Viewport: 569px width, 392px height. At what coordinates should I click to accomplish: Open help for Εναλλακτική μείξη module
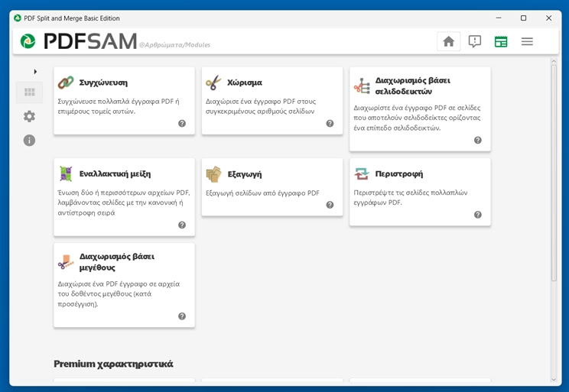tap(182, 225)
